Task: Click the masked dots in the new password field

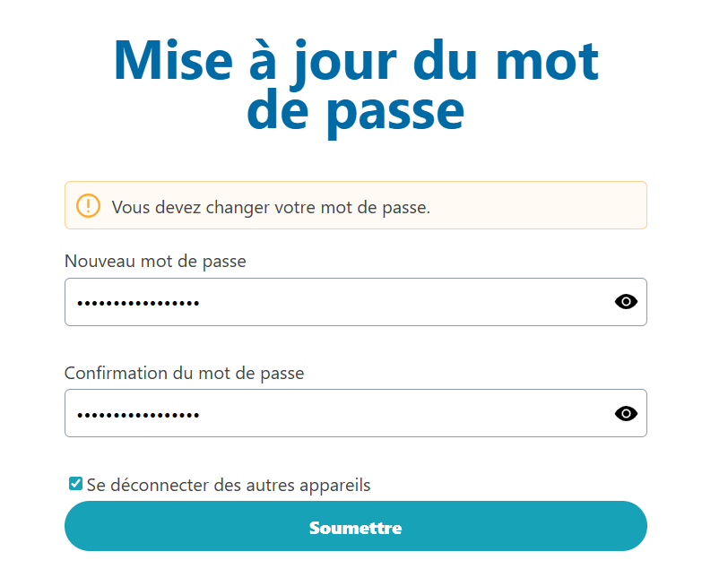Action: click(x=138, y=303)
